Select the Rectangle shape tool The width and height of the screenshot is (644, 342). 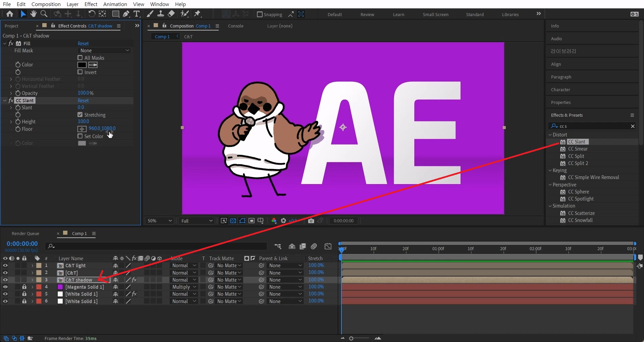[x=115, y=14]
